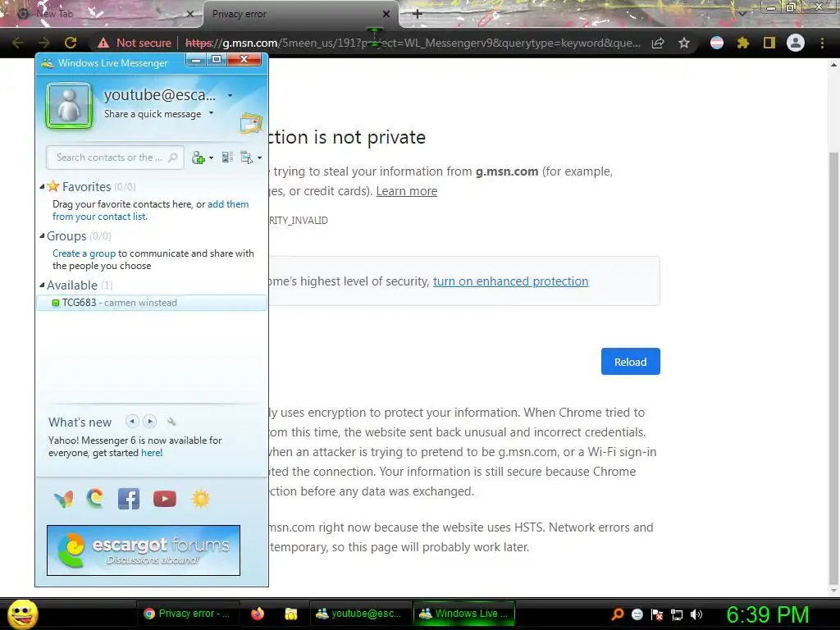Viewport: 840px width, 630px height.
Task: Open the file explorer taskbar icon
Action: pyautogui.click(x=291, y=614)
